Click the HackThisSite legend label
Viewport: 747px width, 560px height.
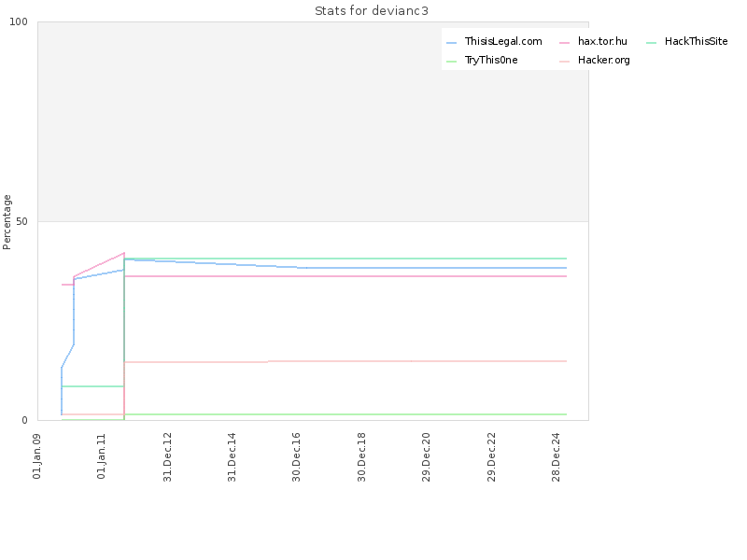pyautogui.click(x=696, y=41)
